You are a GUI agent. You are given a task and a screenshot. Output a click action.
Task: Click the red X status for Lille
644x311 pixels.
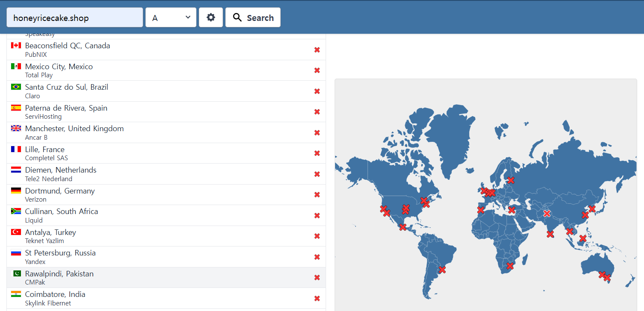coord(317,153)
